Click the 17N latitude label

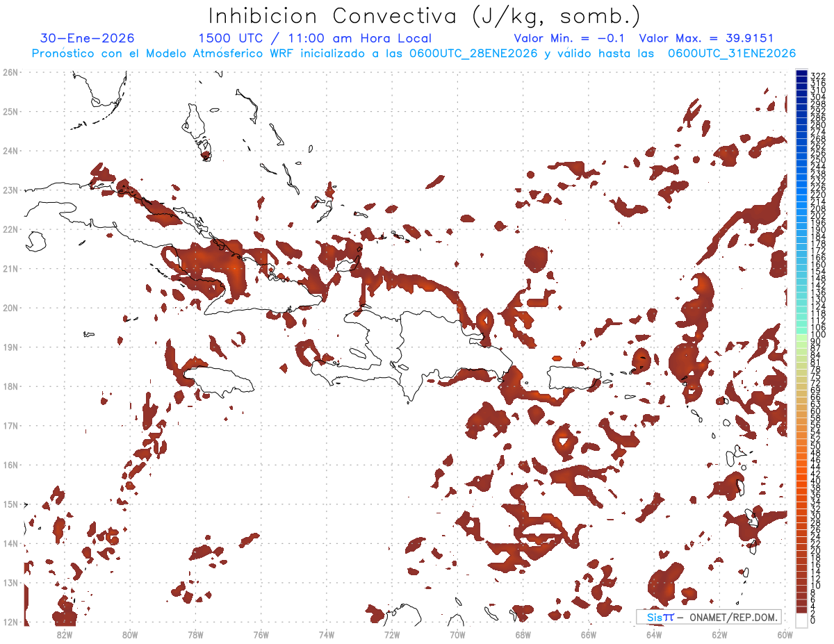coord(10,425)
